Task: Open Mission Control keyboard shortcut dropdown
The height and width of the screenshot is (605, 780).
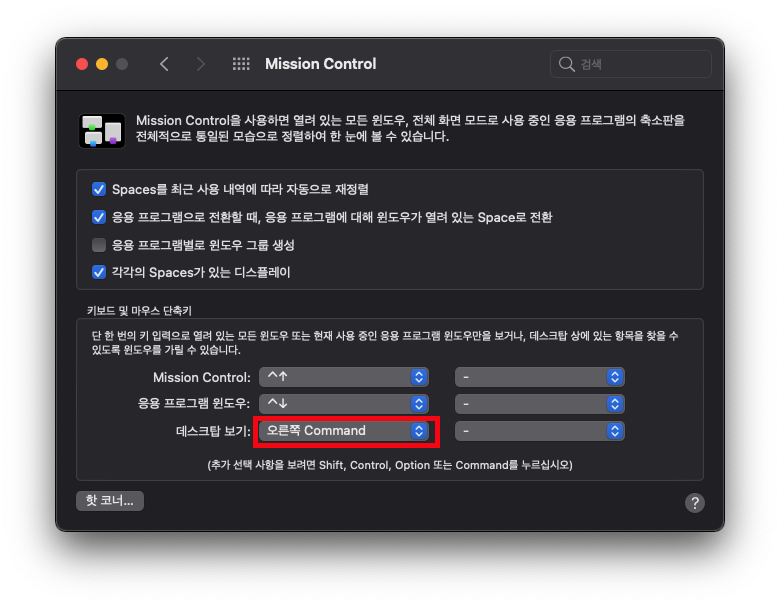Action: pyautogui.click(x=344, y=377)
